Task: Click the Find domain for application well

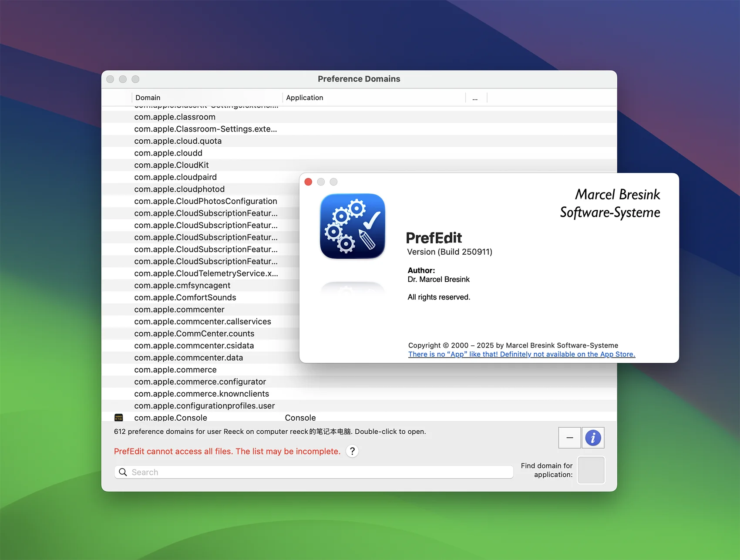Action: click(591, 470)
